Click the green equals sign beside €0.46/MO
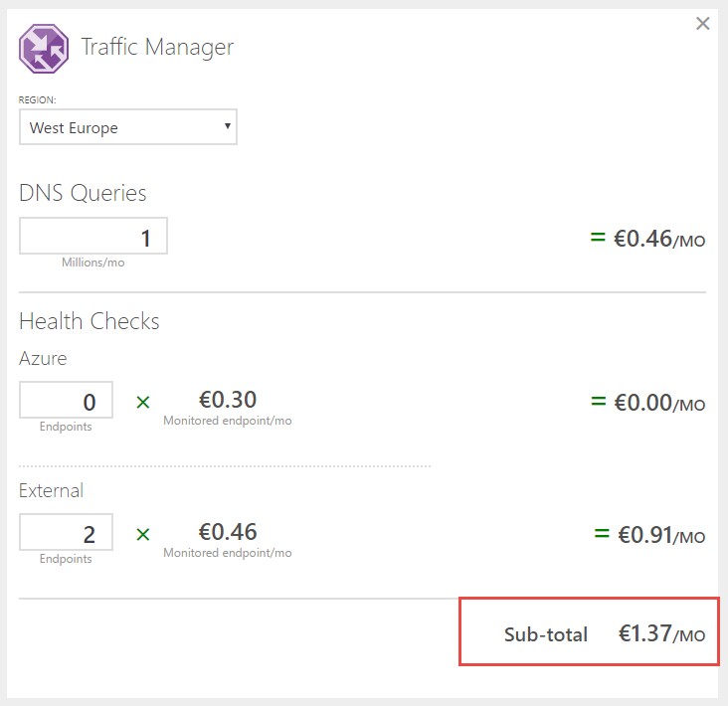Screen dimensions: 728x706 598,238
